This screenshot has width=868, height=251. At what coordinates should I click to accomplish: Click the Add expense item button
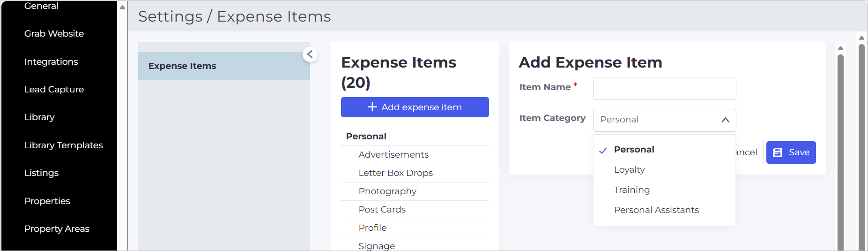[x=415, y=107]
